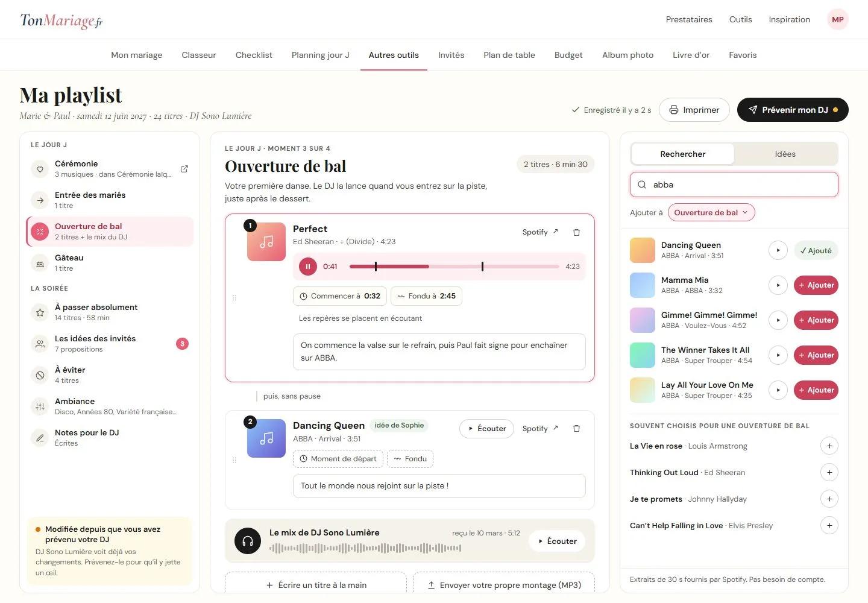
Task: Click the fade marker on Perfect's timeline
Action: tap(482, 267)
